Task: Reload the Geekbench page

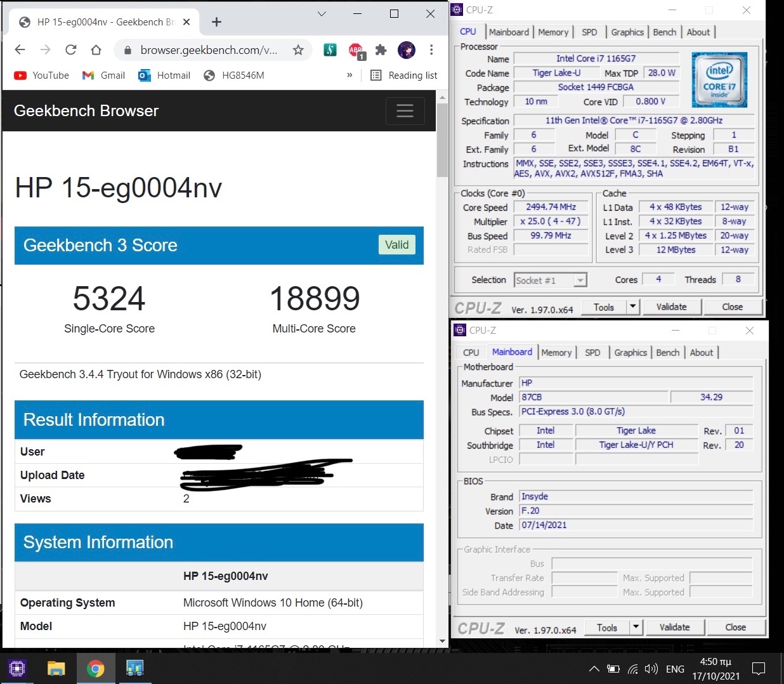Action: [x=70, y=49]
